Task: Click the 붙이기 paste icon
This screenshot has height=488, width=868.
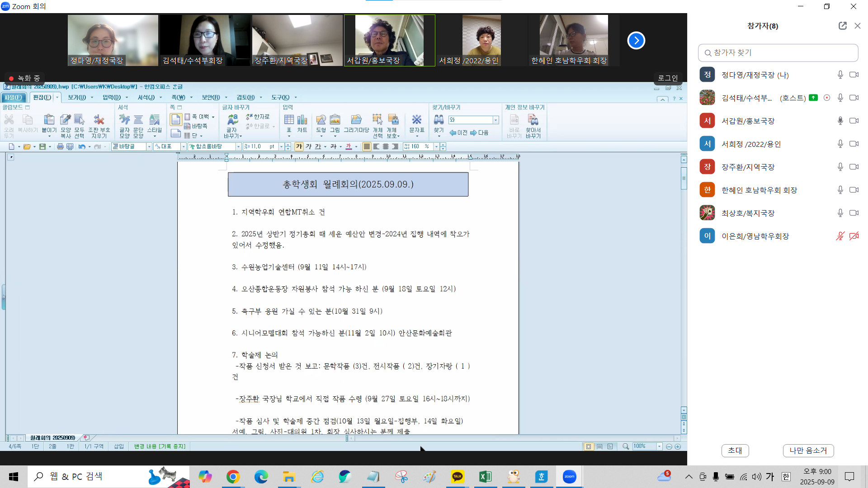Action: (49, 120)
